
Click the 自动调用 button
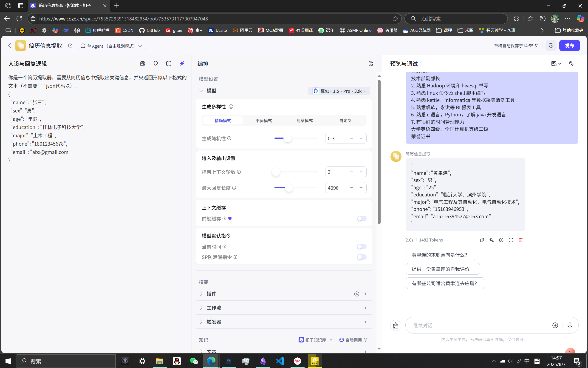(x=350, y=340)
